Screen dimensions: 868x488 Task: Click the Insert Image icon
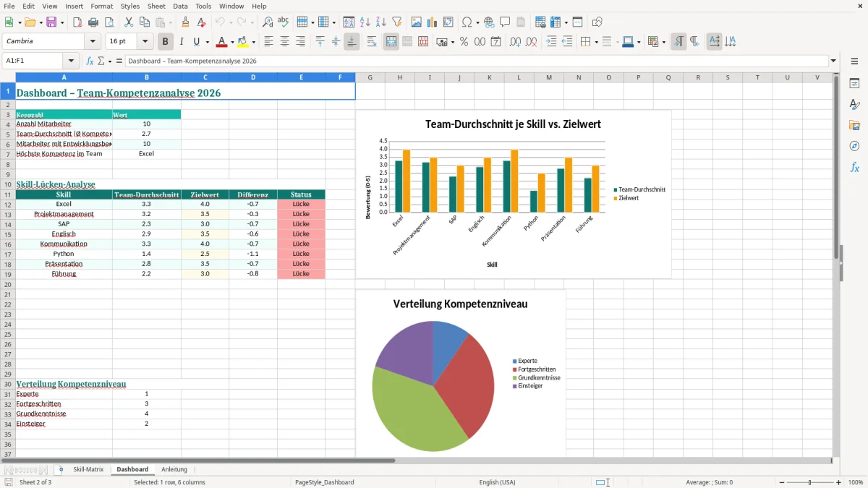(x=417, y=22)
